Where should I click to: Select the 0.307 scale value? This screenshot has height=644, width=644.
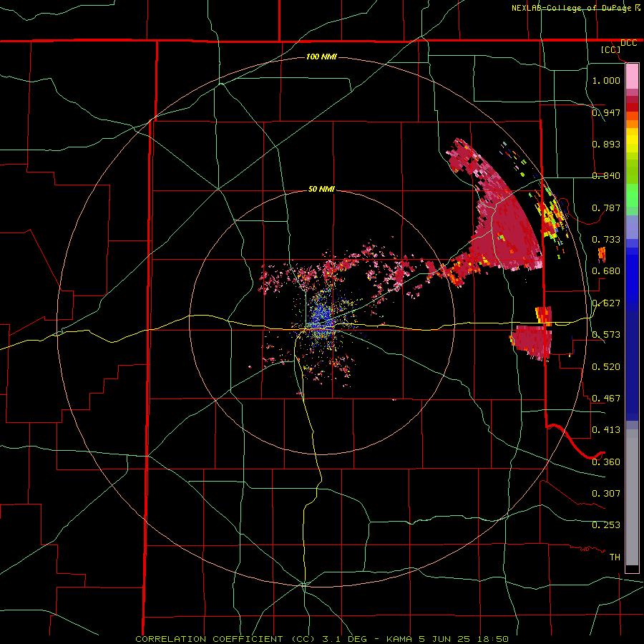tap(606, 494)
